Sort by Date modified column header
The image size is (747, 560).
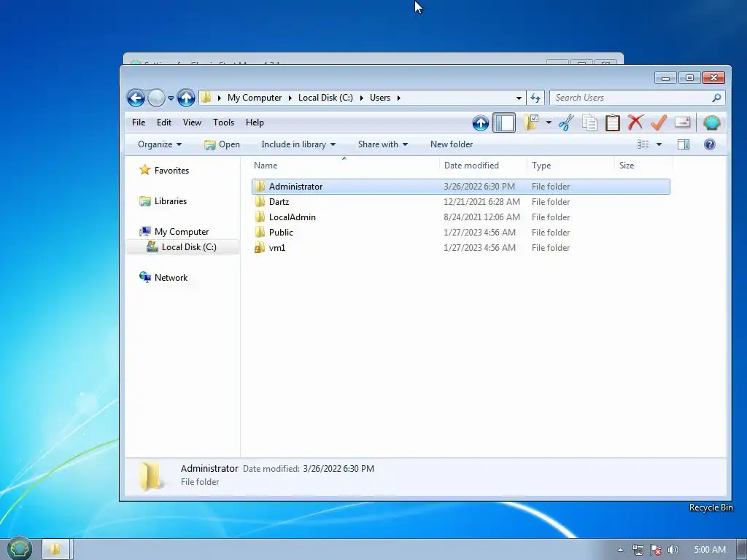(x=483, y=166)
